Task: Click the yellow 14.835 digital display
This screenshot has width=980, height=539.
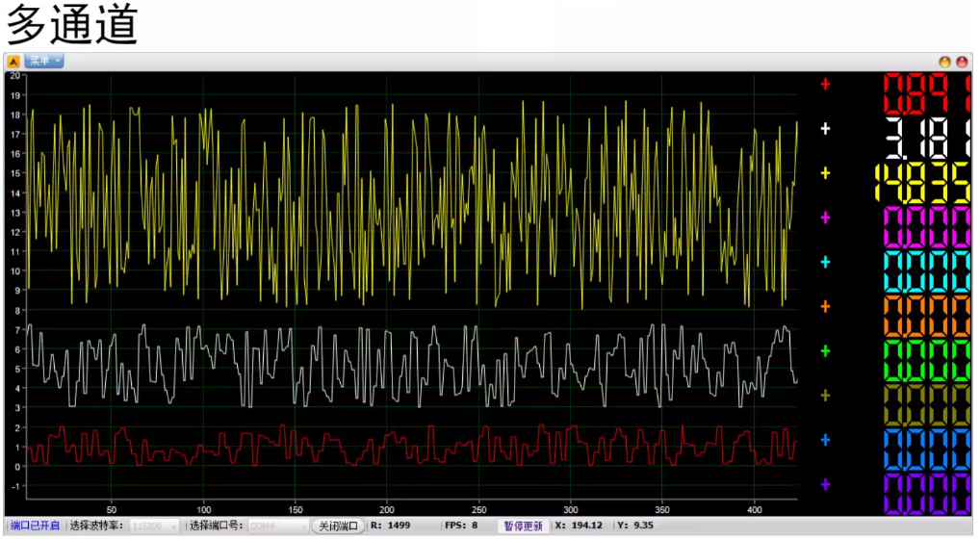Action: click(922, 183)
